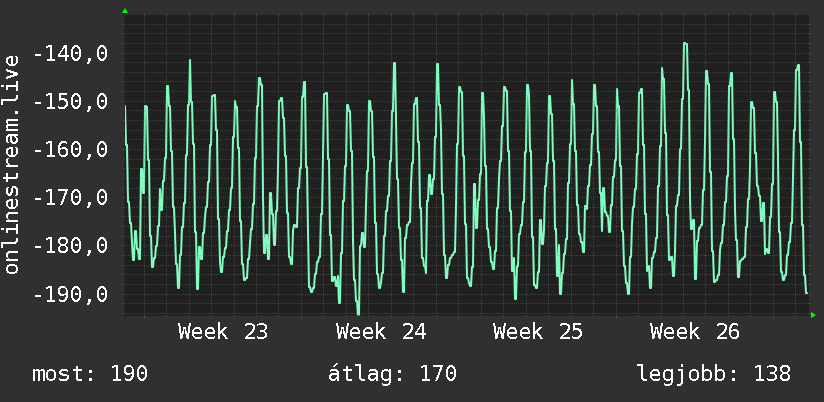The width and height of the screenshot is (824, 402).
Task: Click the Week 25 axis label
Action: coord(538,332)
